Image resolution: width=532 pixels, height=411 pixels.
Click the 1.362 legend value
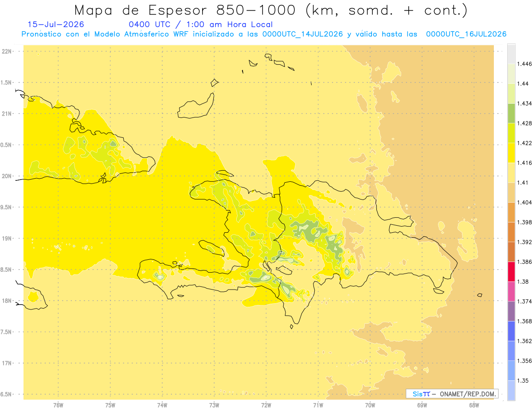click(x=524, y=341)
